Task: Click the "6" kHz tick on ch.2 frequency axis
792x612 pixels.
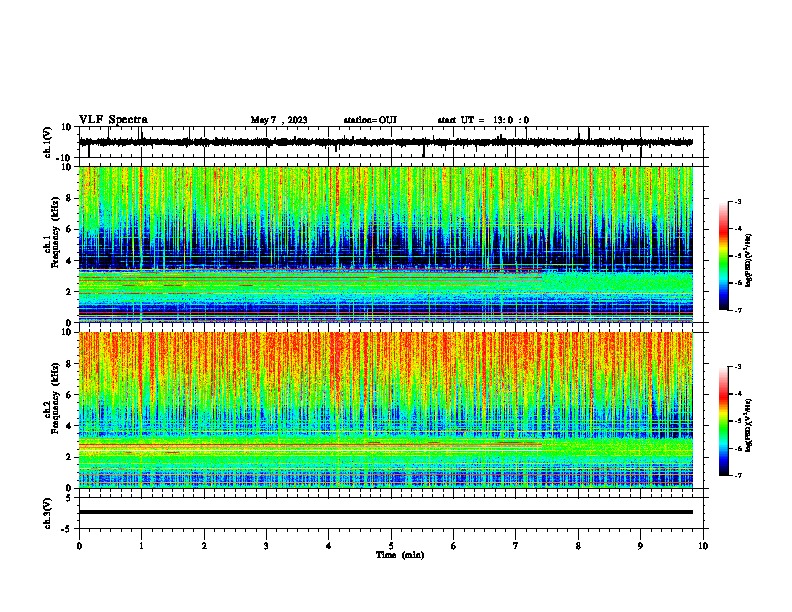Action: point(70,395)
